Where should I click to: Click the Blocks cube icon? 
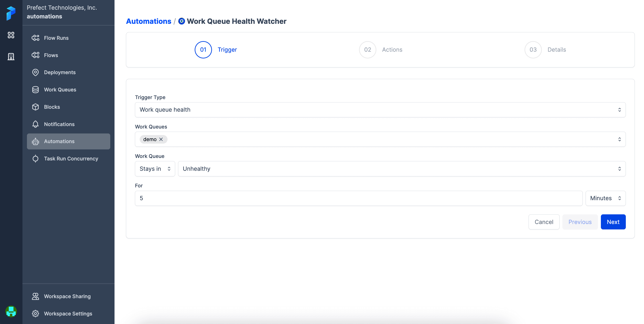[x=35, y=107]
